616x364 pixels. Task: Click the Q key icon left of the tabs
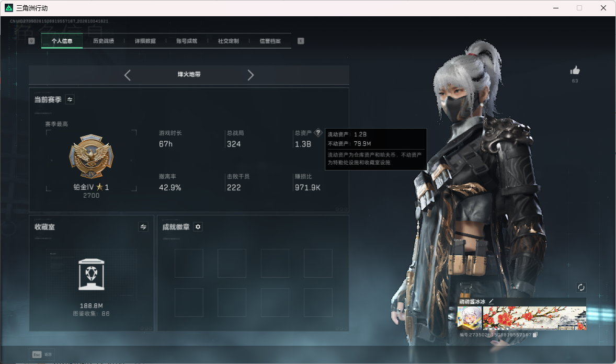point(32,41)
